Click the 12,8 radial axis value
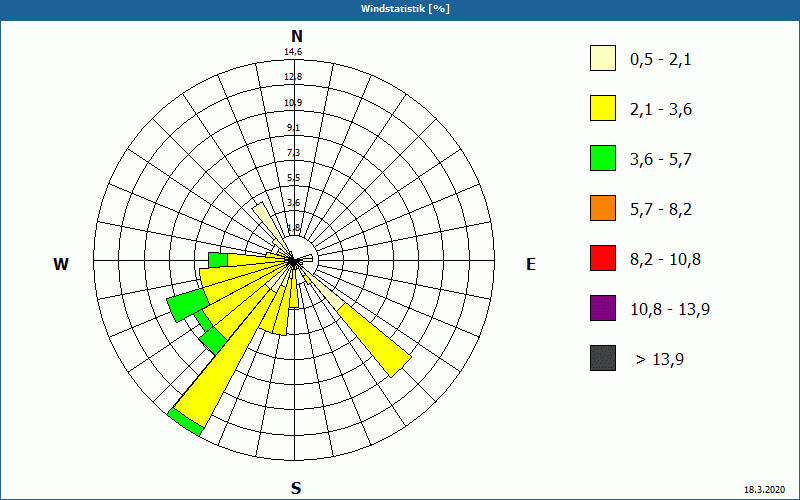Viewport: 800px width, 500px height. (x=293, y=77)
